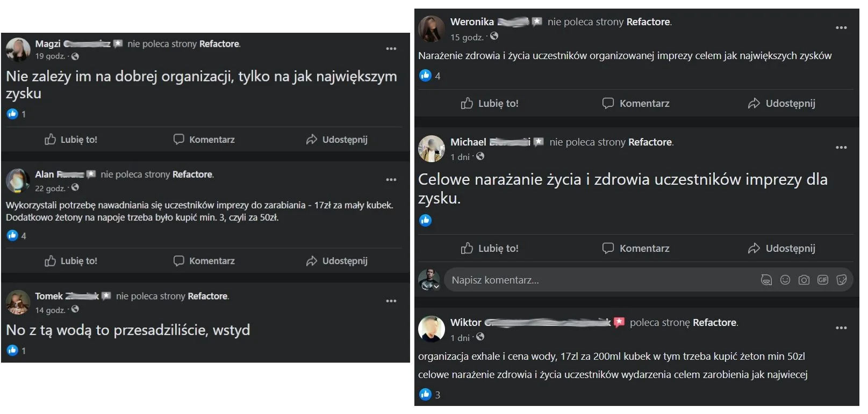
Task: Click the like reaction under Wiktor's review
Action: (425, 394)
